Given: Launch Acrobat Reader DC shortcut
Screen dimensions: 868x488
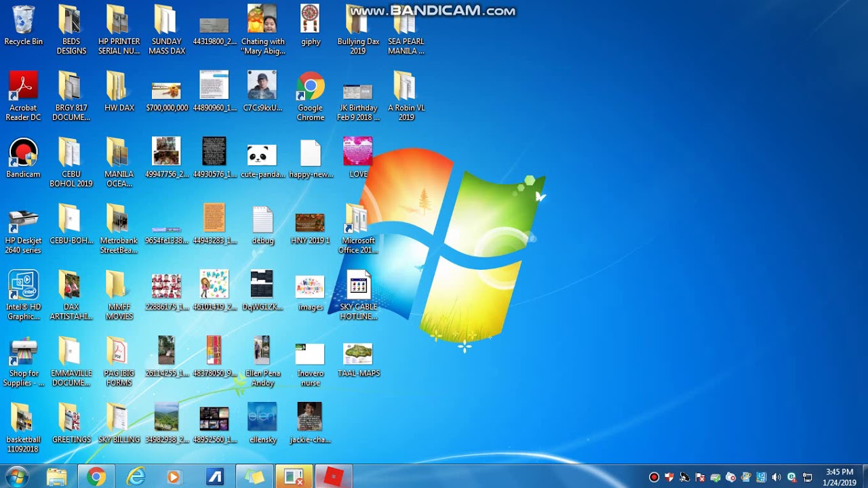Looking at the screenshot, I should [23, 96].
